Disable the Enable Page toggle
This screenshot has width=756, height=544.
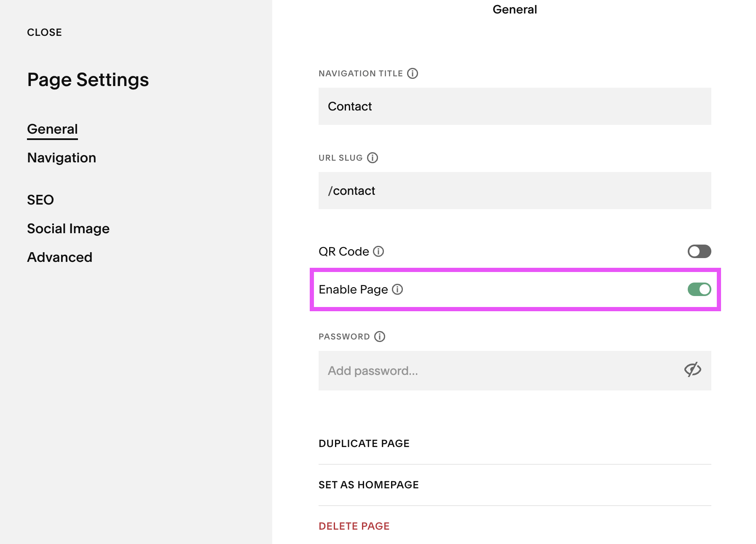[699, 289]
